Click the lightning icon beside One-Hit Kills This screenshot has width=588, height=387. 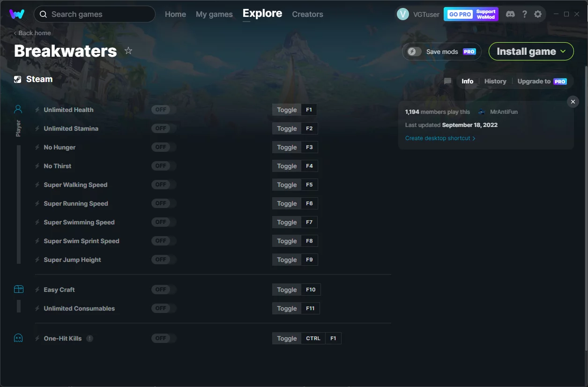(37, 338)
